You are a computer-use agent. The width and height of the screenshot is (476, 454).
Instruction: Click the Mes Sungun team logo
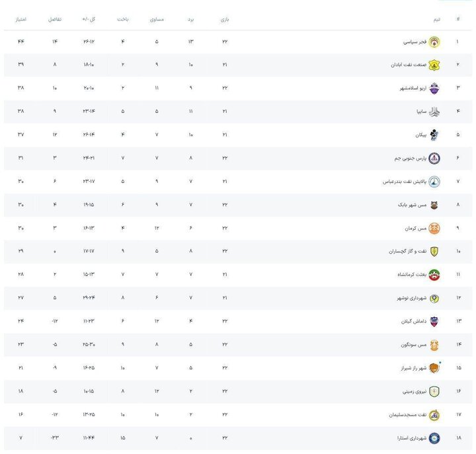[434, 344]
